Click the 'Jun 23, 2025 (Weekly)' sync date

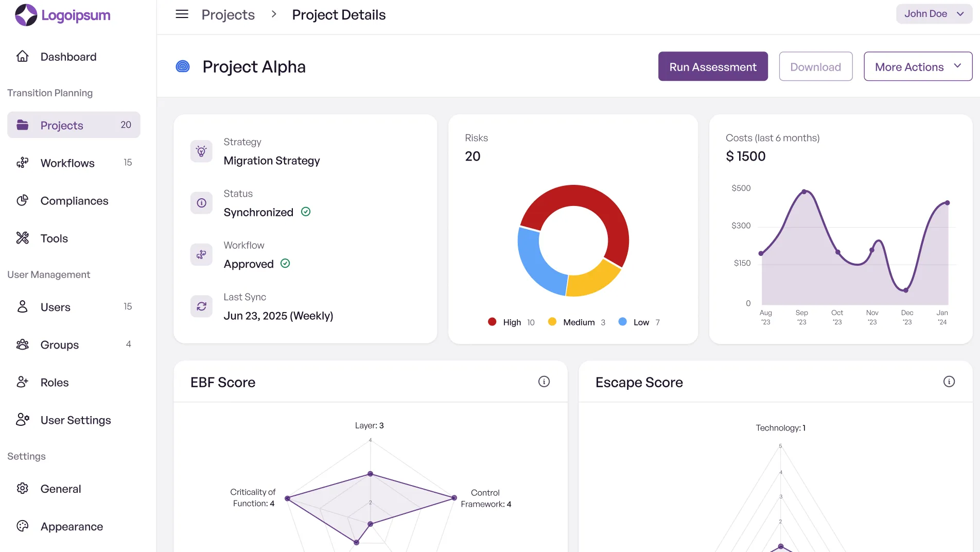278,316
